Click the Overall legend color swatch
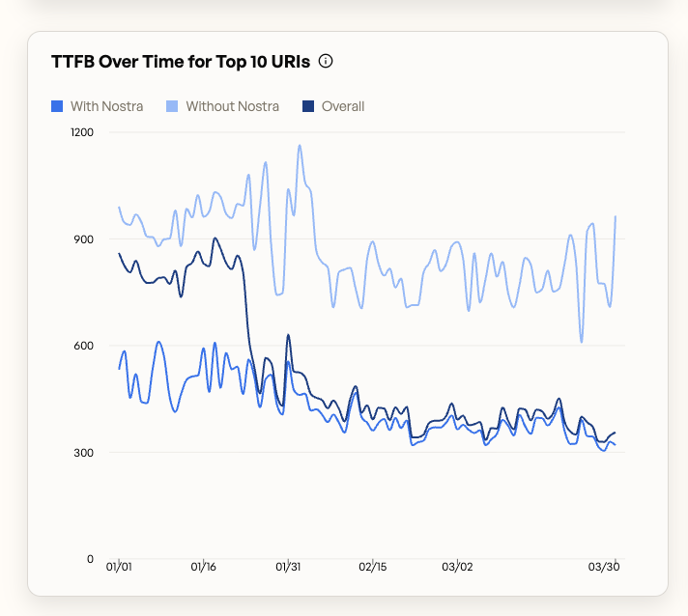688x616 pixels. [x=308, y=106]
